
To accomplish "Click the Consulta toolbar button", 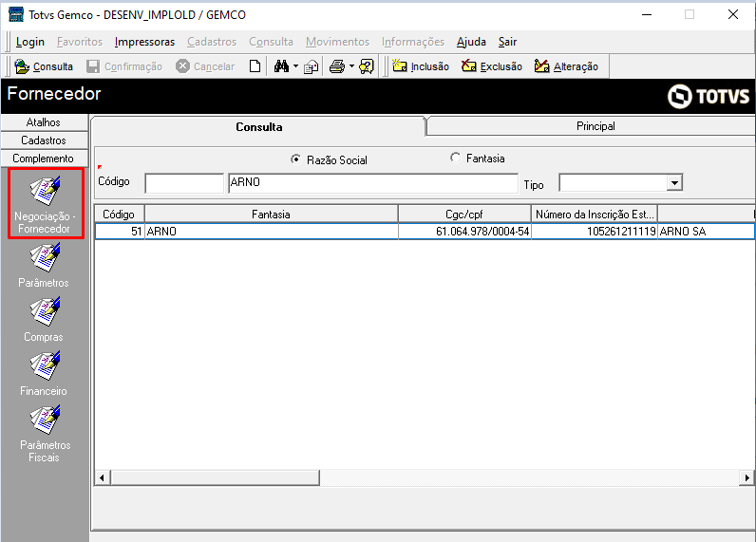I will click(x=44, y=66).
